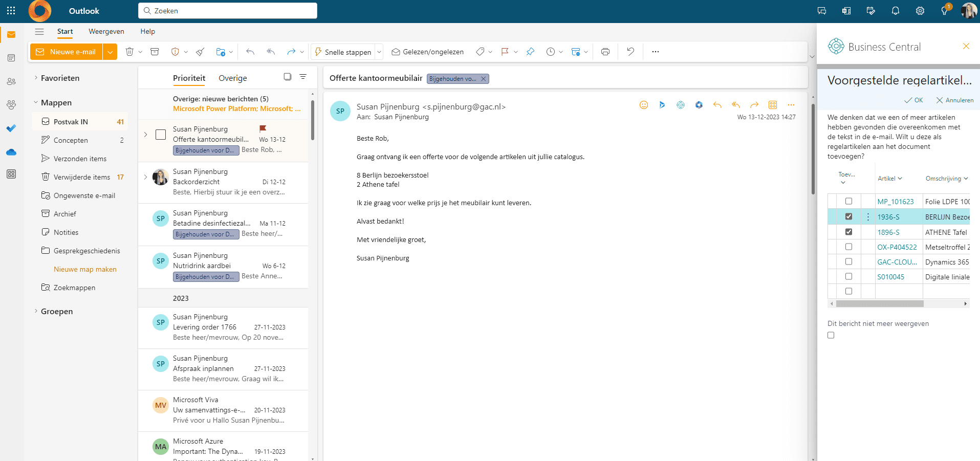Open People in the left app rail

(x=11, y=81)
